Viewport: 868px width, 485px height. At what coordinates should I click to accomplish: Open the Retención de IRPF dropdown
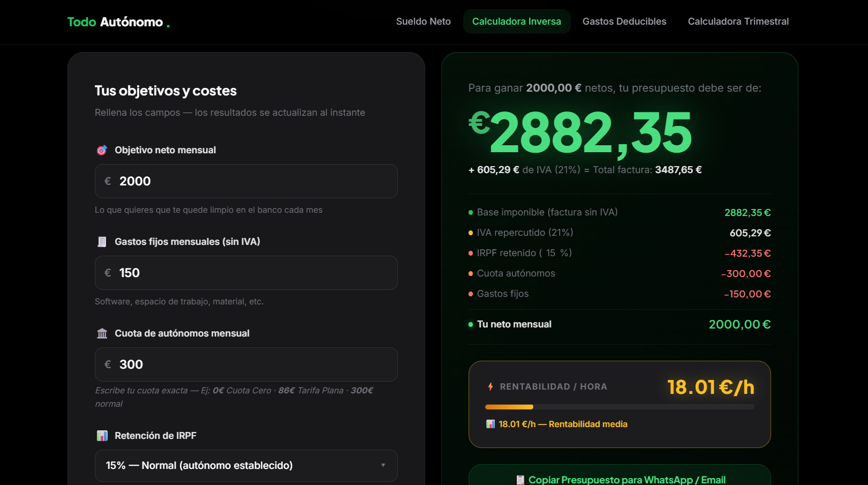coord(246,466)
